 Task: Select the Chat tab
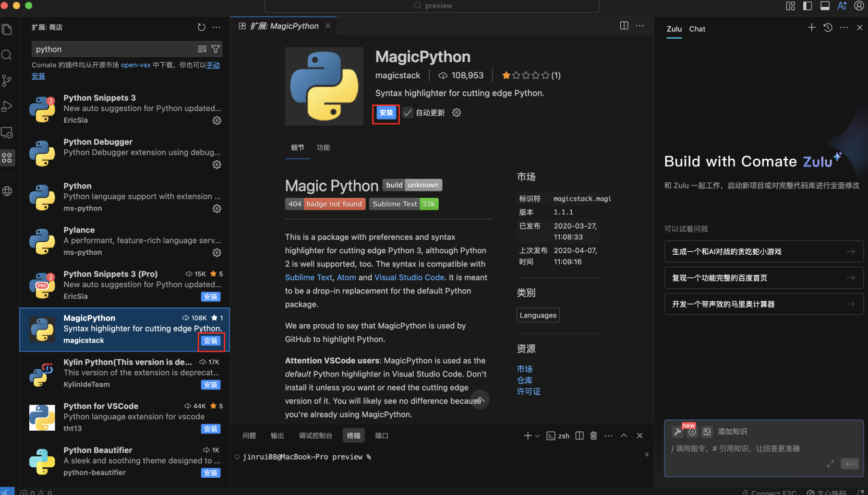(x=697, y=29)
